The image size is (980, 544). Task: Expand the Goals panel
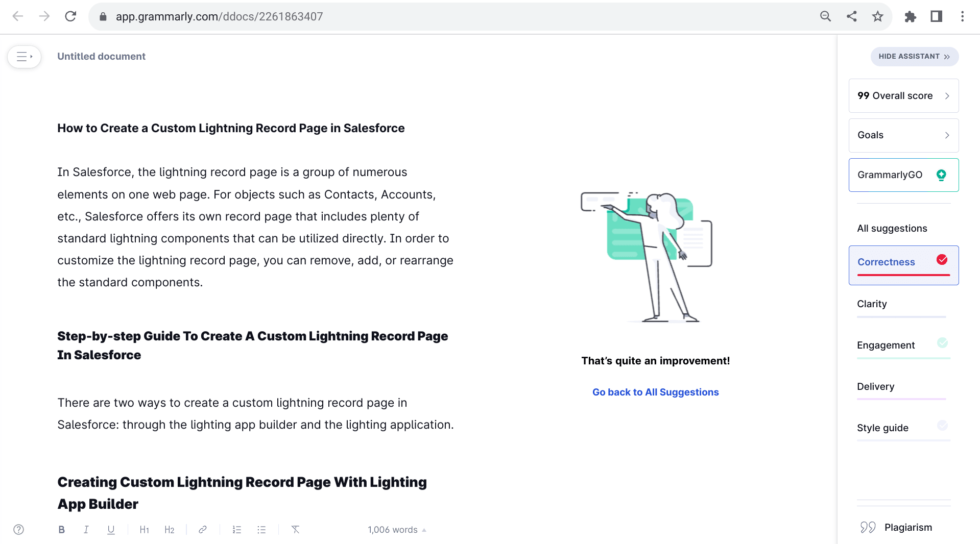[x=903, y=135]
